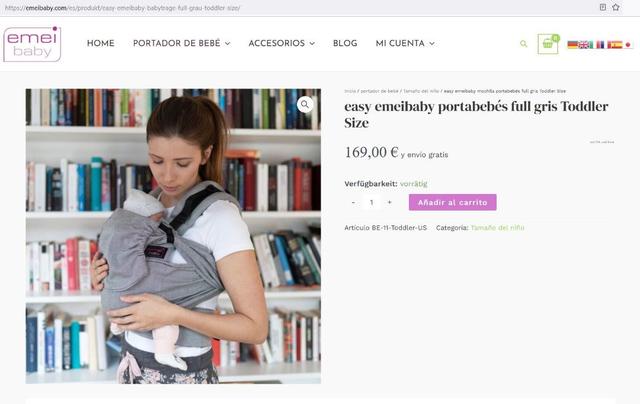Decrease quantity with the minus button

click(x=353, y=202)
